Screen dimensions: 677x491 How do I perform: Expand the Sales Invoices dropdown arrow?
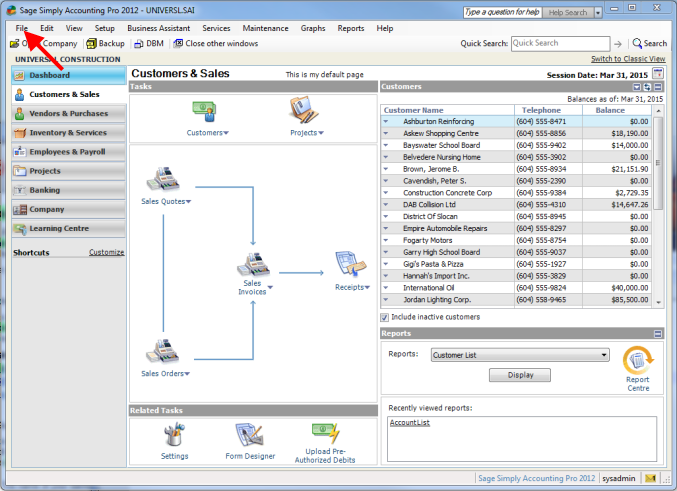(x=270, y=287)
